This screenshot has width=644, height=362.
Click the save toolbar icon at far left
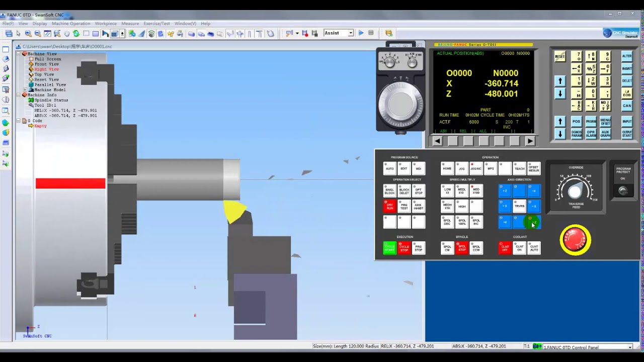click(9, 34)
